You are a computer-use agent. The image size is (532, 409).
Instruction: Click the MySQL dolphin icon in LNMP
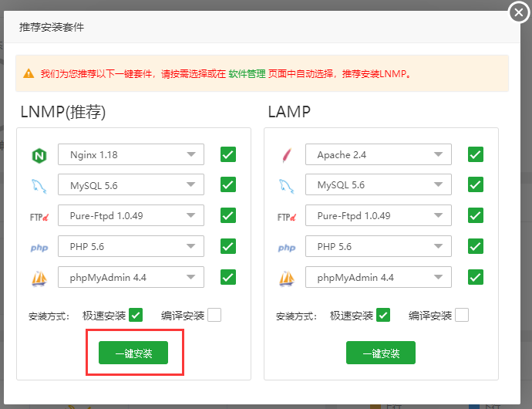point(39,186)
